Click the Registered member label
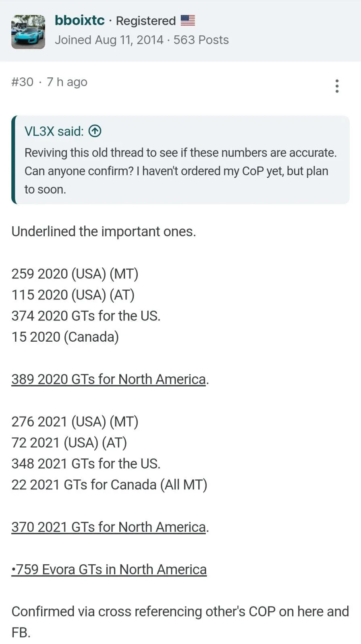 coord(146,21)
